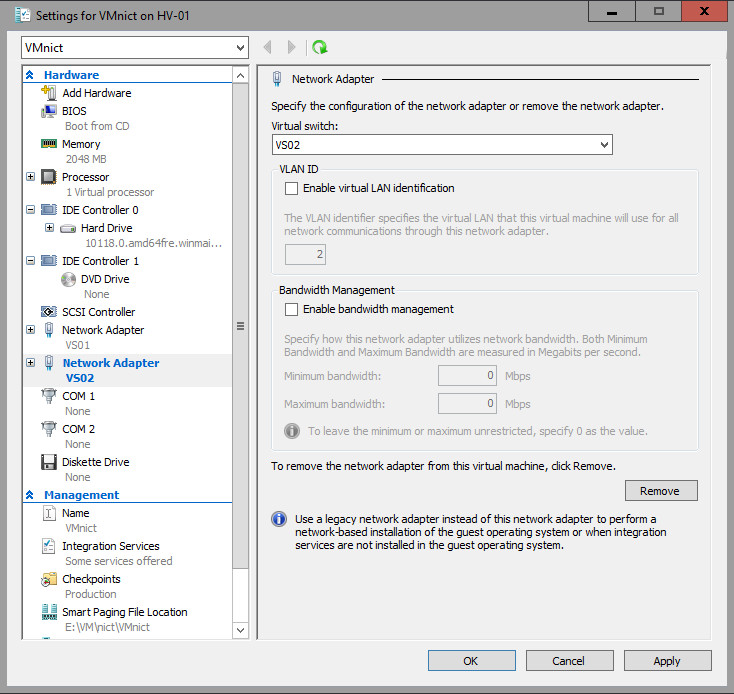
Task: Expand the VS01 Network Adapter node
Action: point(30,329)
